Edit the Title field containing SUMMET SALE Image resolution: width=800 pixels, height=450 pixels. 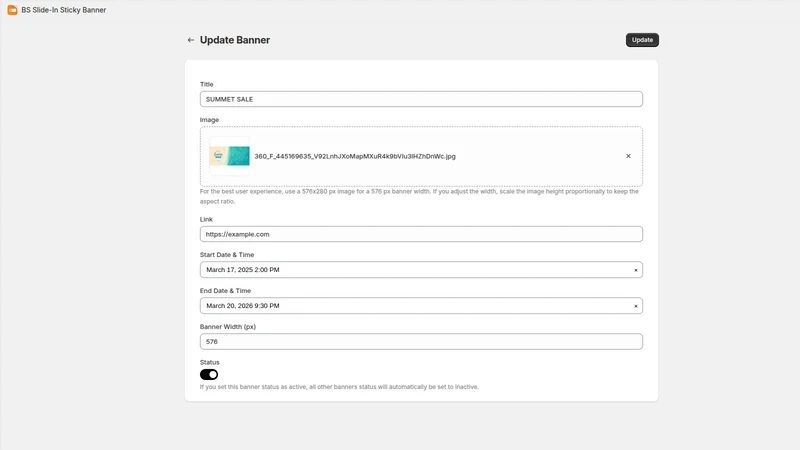(421, 99)
